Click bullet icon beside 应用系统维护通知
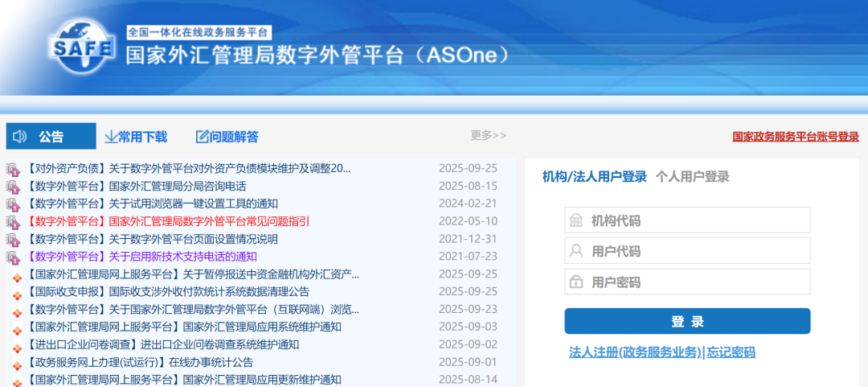868x387 pixels. tap(17, 329)
